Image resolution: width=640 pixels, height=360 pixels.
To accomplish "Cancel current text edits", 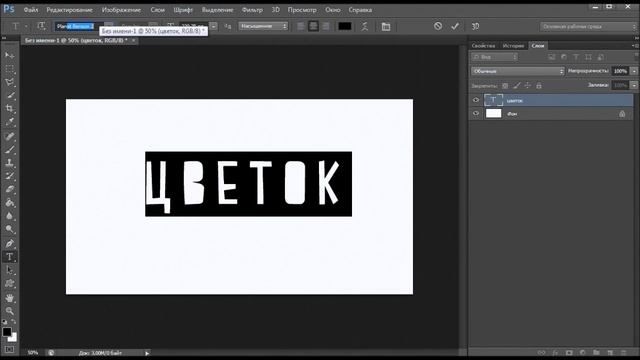I will coord(438,26).
